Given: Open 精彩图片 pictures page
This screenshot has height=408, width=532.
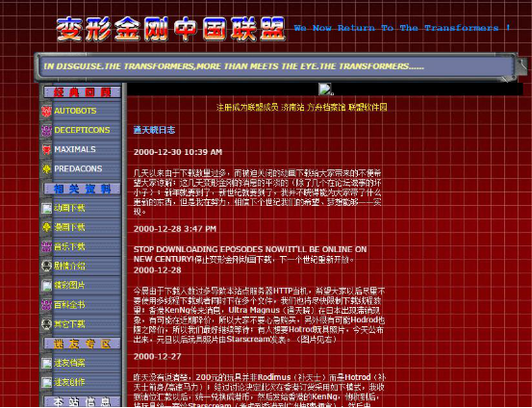Looking at the screenshot, I should point(69,286).
